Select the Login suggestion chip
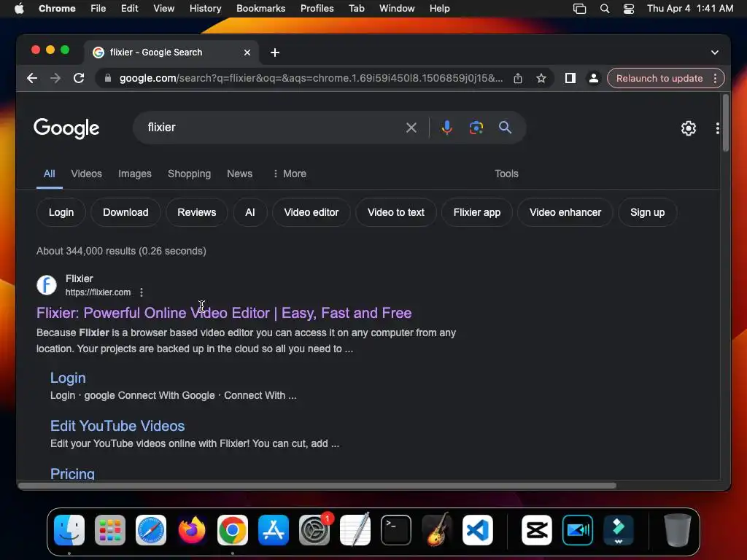This screenshot has height=560, width=747. [61, 212]
